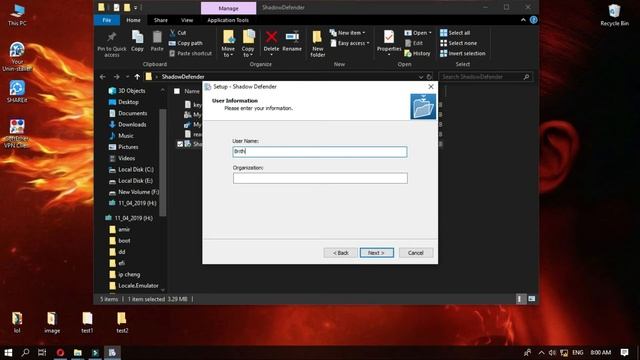640x360 pixels.
Task: Click Copy path in ribbon
Action: [186, 43]
